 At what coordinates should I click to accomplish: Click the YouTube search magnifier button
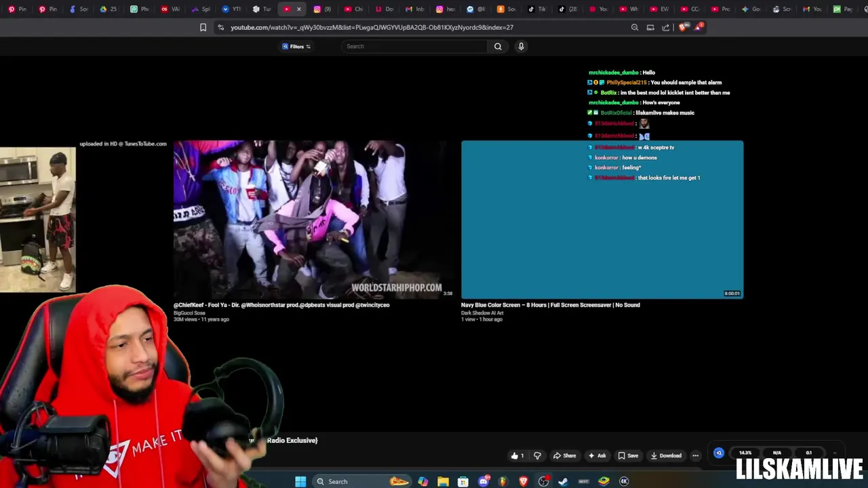pyautogui.click(x=498, y=46)
